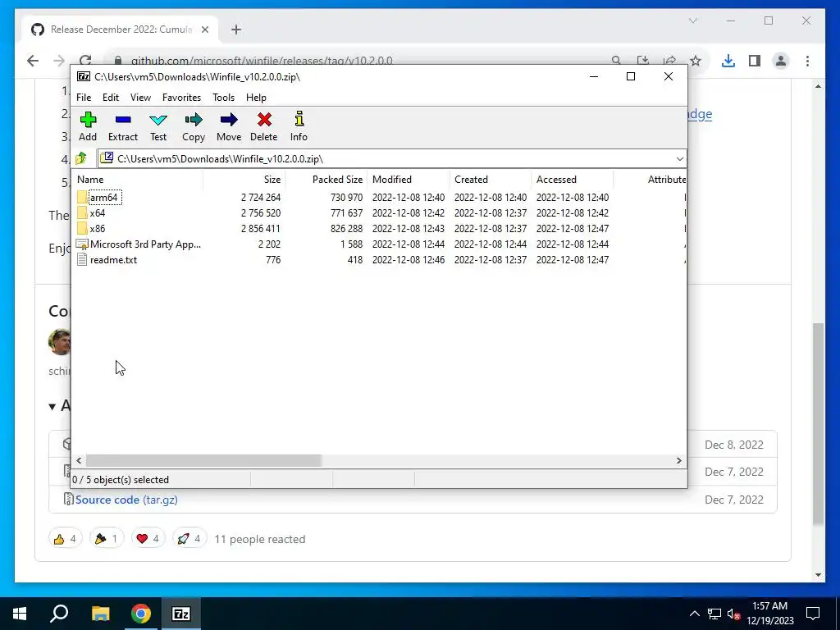Open Chrome side panel icon

(x=755, y=61)
